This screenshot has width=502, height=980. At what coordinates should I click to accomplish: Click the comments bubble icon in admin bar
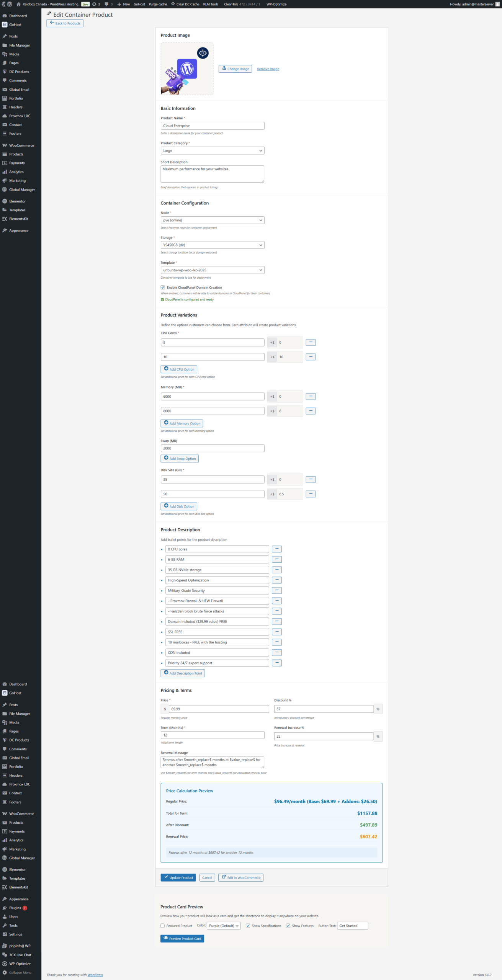pyautogui.click(x=106, y=4)
